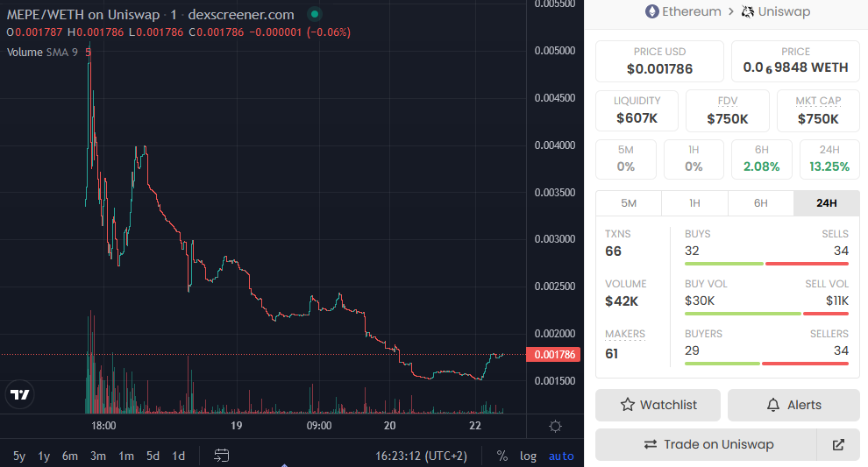Set chart range to 3m
Viewport: 868px width, 467px height.
(98, 456)
